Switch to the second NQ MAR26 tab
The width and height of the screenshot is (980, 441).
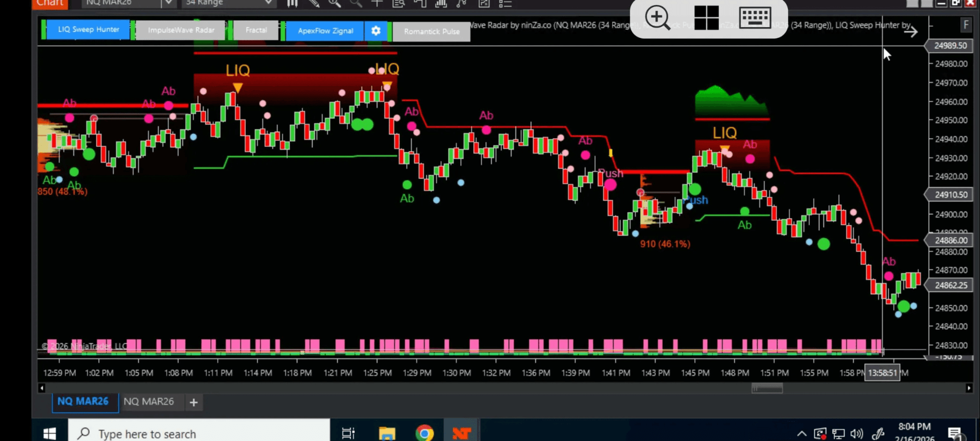(148, 402)
